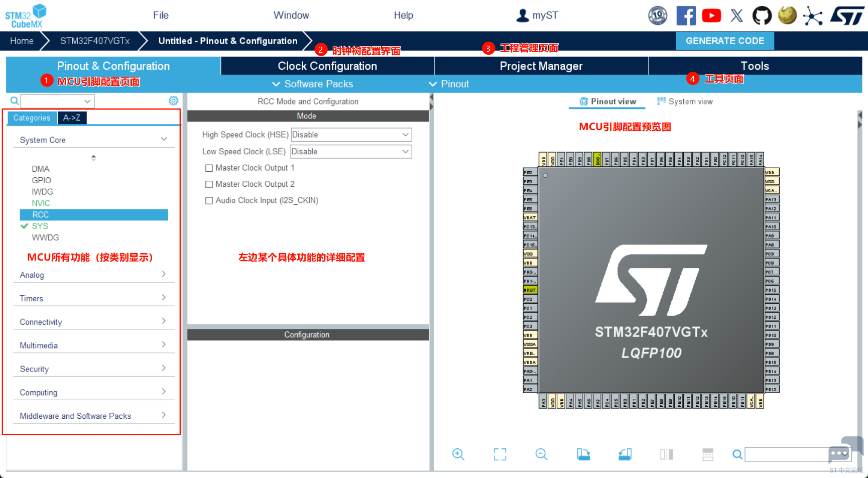Open the myST account icon

(x=523, y=16)
